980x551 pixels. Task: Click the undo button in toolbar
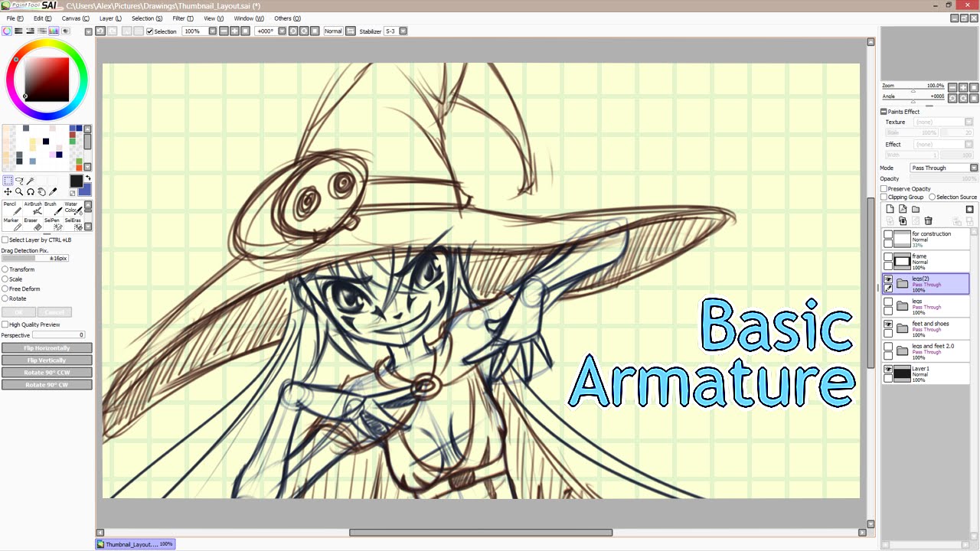(100, 31)
